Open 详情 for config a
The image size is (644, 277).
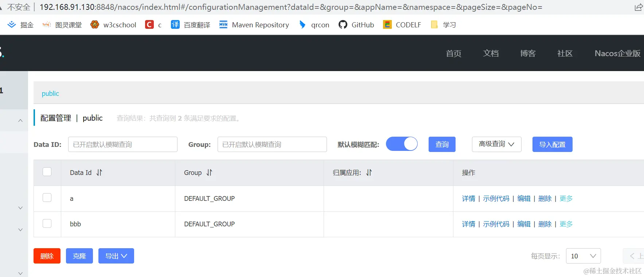point(469,199)
